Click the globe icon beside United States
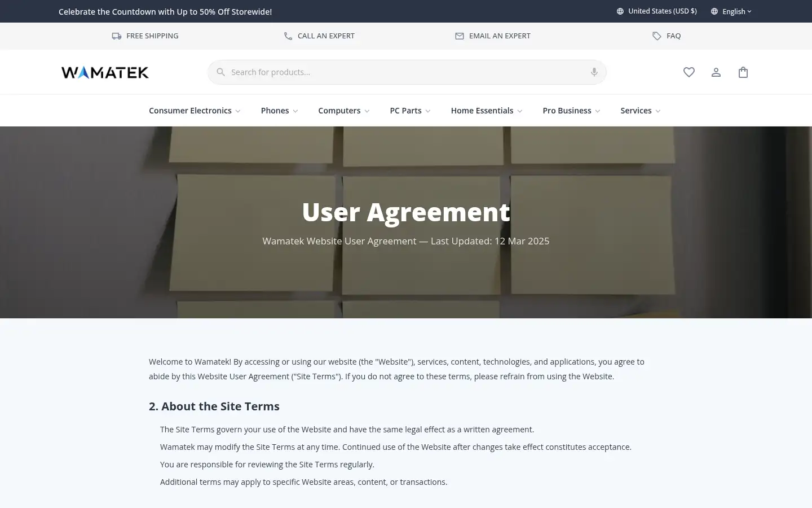The height and width of the screenshot is (508, 812). 620,11
